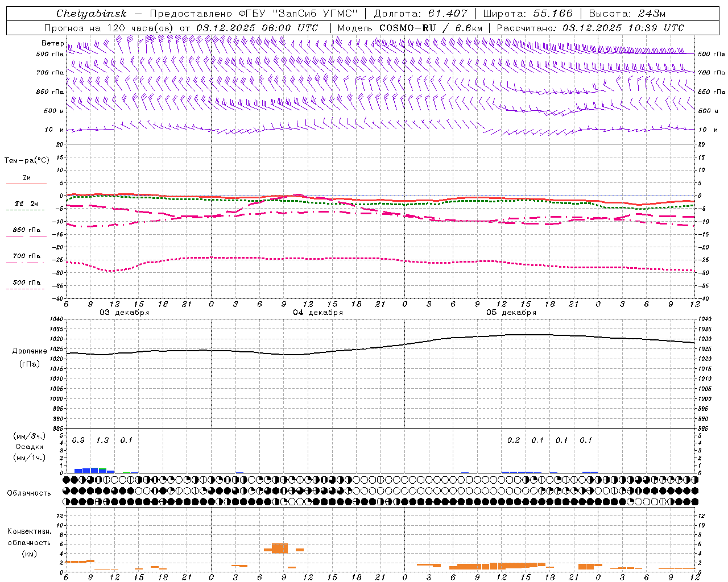
Task: Click the '500 гПа' temperature legend entry
Action: pos(27,282)
